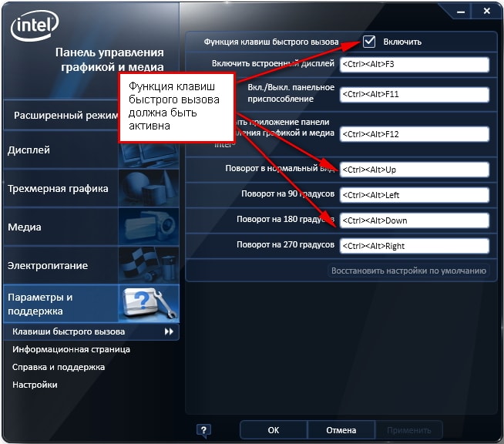
Task: Click the Включить встроенный дисплей hotkey field
Action: click(x=414, y=65)
